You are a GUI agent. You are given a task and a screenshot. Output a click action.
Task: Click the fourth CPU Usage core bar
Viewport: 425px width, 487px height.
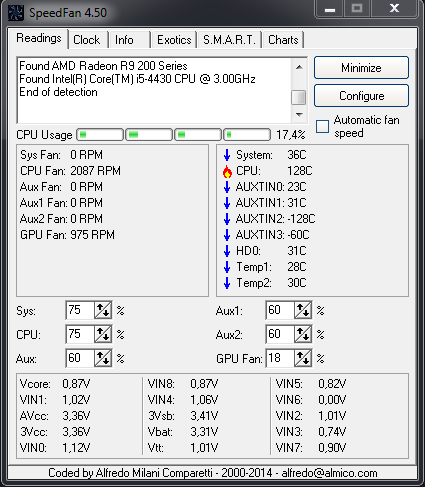click(247, 135)
